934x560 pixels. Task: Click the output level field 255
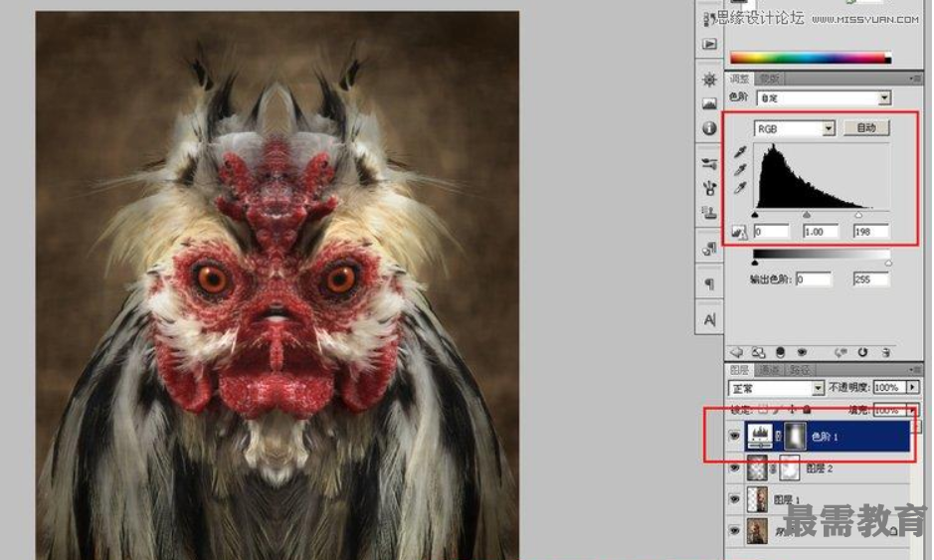click(x=871, y=280)
